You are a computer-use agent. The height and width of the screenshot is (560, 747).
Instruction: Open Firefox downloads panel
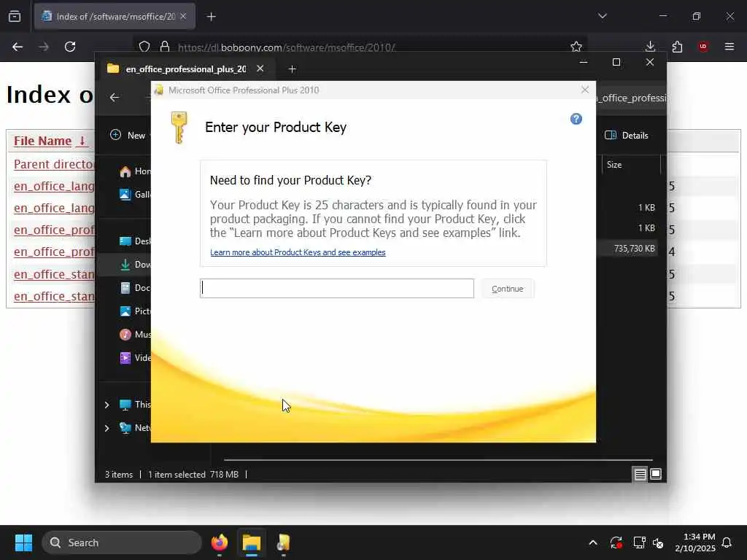[x=650, y=47]
